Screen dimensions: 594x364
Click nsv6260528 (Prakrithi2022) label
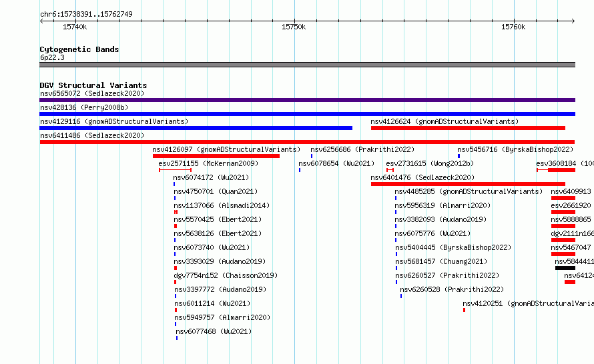[x=452, y=289]
